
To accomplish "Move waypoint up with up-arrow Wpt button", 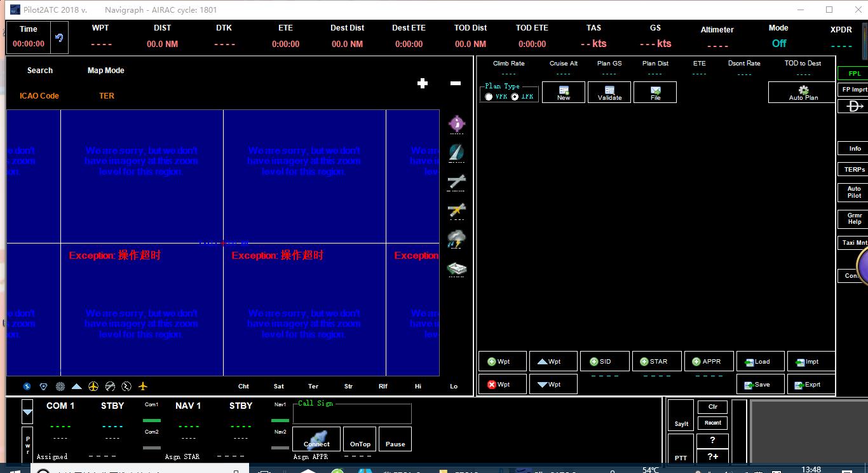I will pyautogui.click(x=553, y=361).
